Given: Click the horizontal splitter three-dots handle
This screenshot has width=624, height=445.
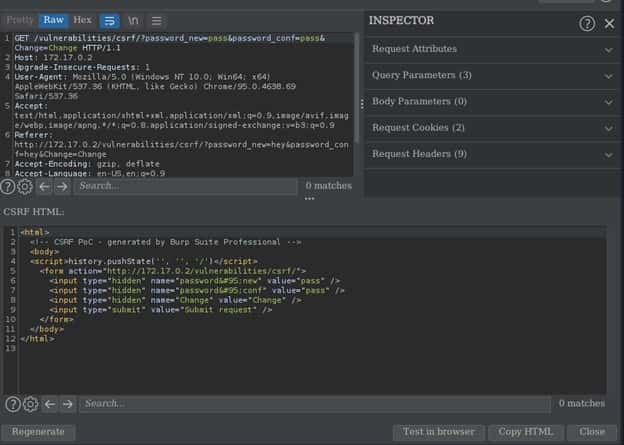Looking at the screenshot, I should click(x=310, y=198).
